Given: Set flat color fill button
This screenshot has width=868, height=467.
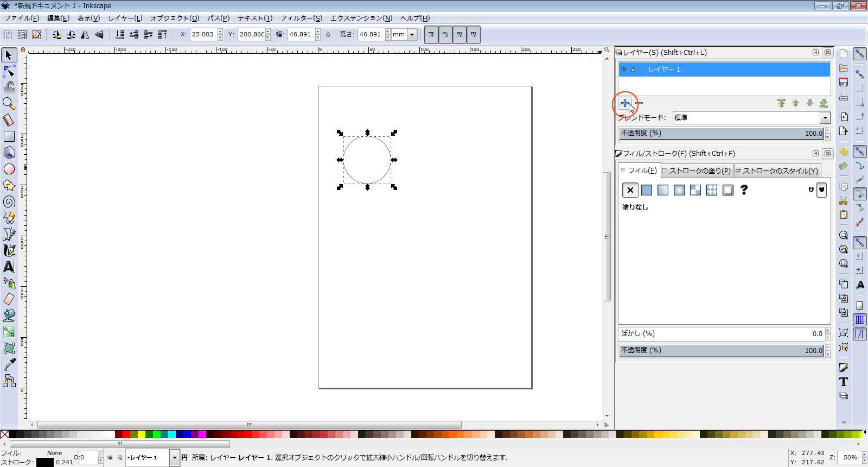Looking at the screenshot, I should (x=647, y=190).
